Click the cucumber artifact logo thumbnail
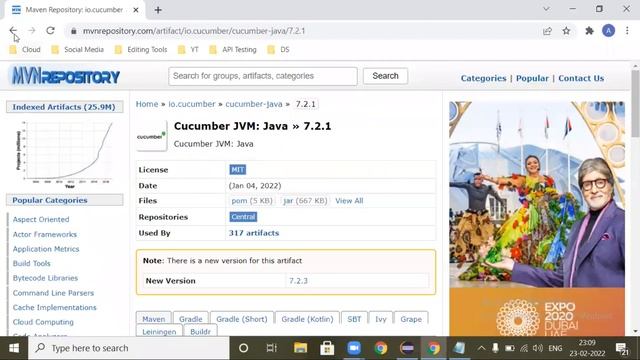Screen dimensions: 640x360 point(151,136)
